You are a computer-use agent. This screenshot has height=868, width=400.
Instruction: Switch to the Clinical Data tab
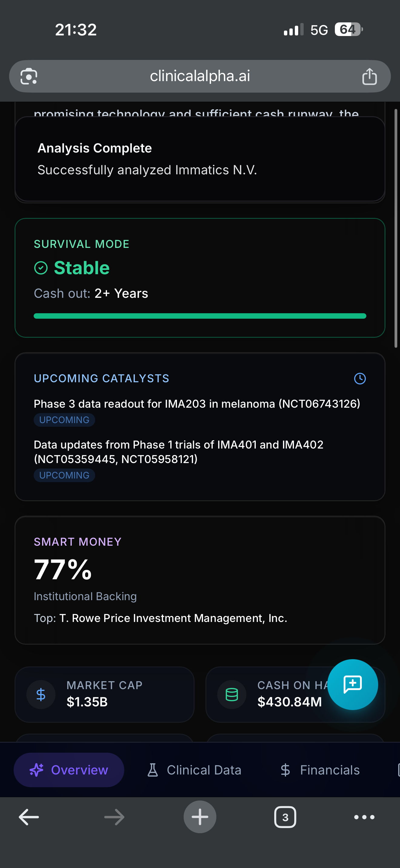click(x=195, y=770)
